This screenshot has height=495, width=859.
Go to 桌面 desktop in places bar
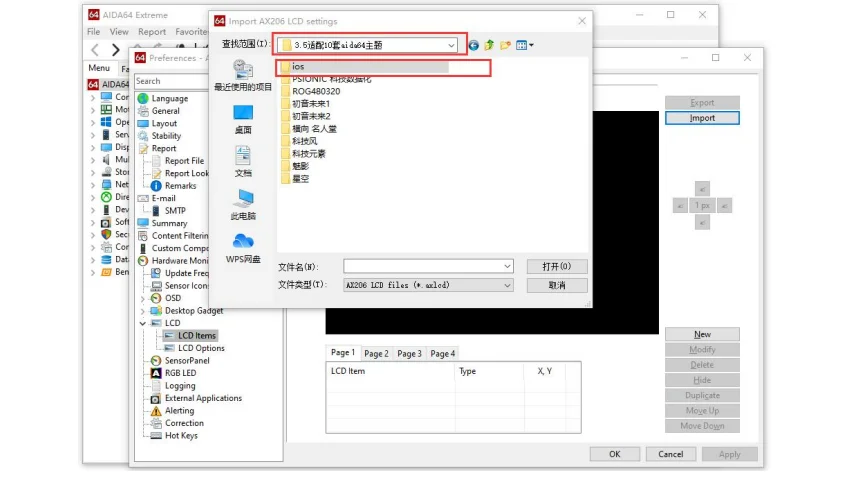[243, 119]
